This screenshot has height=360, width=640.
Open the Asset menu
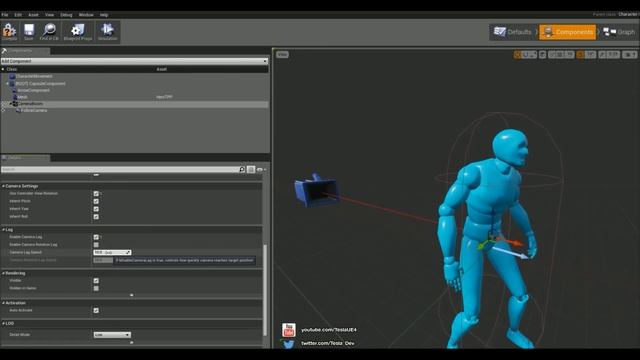pos(33,15)
